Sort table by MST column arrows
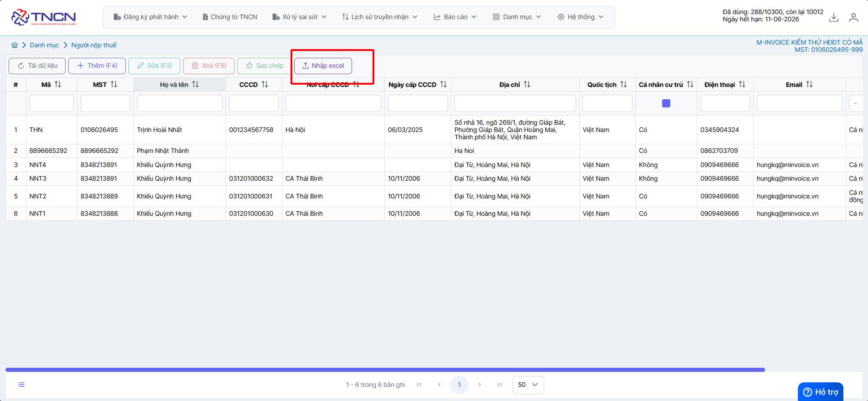The height and width of the screenshot is (401, 868). point(114,84)
